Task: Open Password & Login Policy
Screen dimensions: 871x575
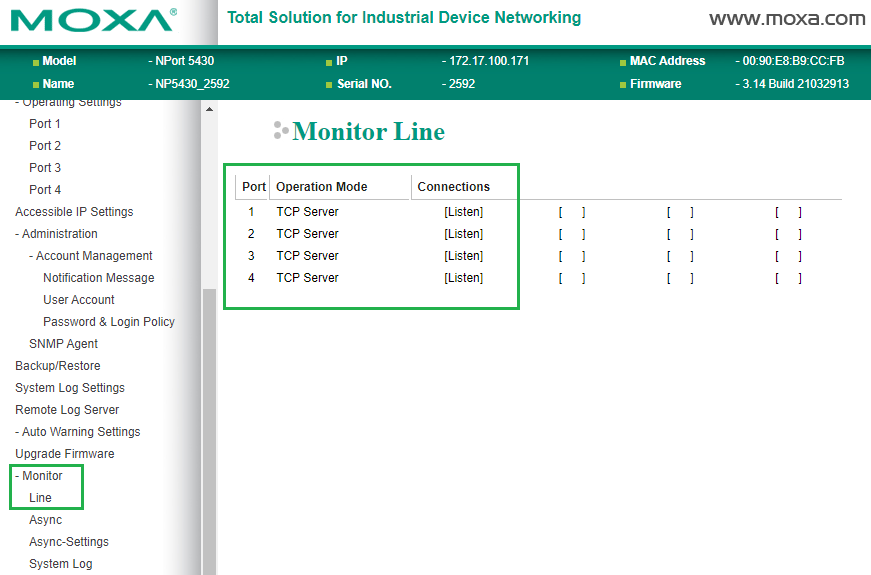Action: coord(108,322)
